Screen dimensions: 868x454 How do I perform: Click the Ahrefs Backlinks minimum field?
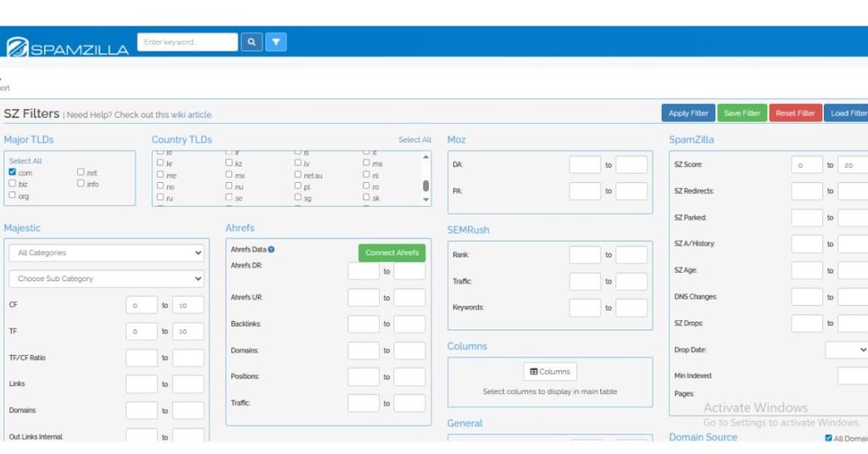click(364, 324)
